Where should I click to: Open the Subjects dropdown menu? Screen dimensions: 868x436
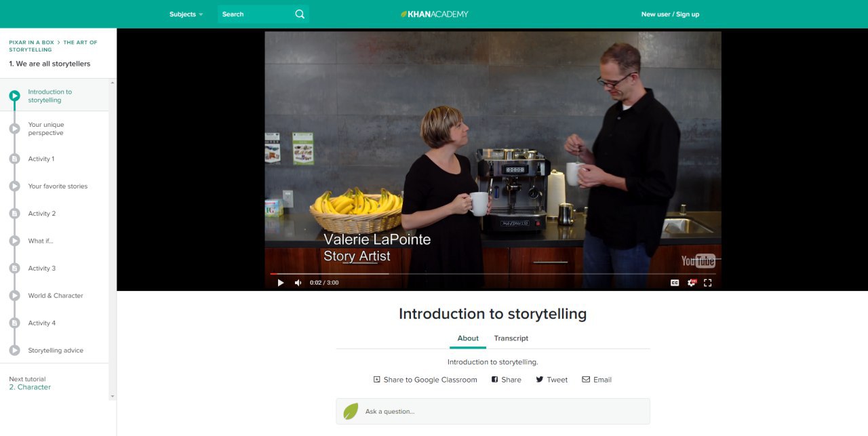[x=186, y=14]
